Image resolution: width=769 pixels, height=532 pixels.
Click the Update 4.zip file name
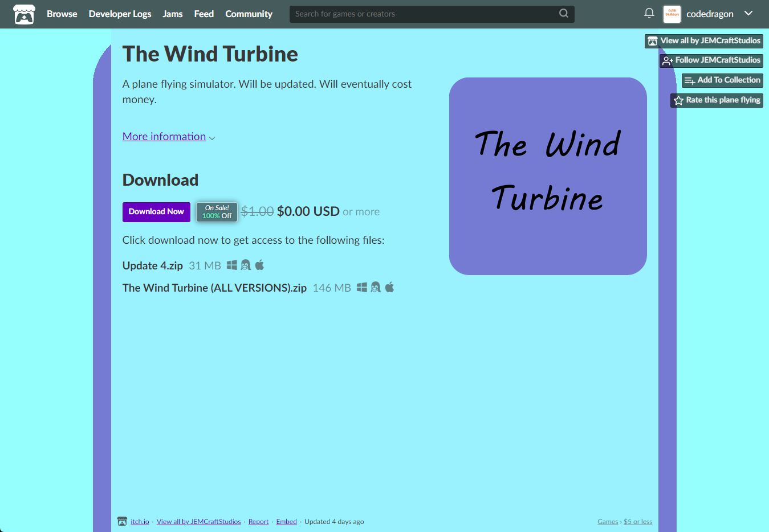point(153,266)
